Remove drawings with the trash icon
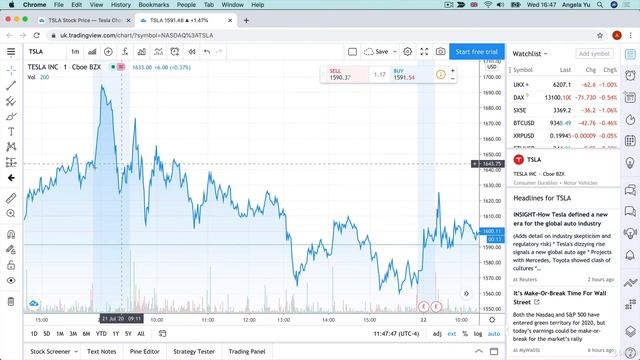The image size is (640, 360). (11, 302)
